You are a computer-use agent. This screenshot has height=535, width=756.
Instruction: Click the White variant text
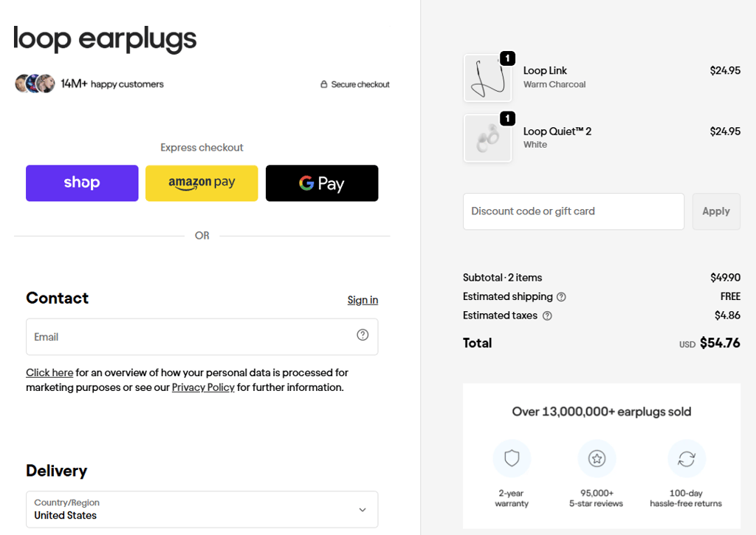point(535,145)
